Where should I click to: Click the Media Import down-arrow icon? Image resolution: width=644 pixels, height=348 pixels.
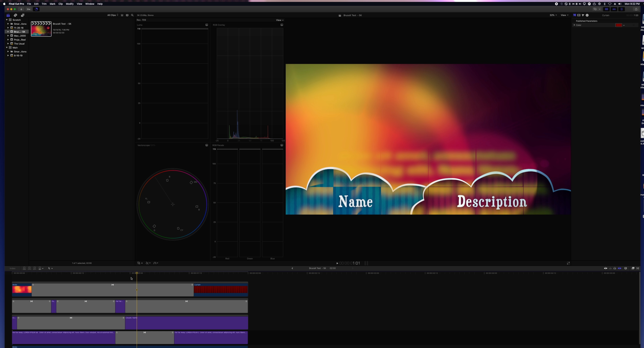pyautogui.click(x=21, y=9)
